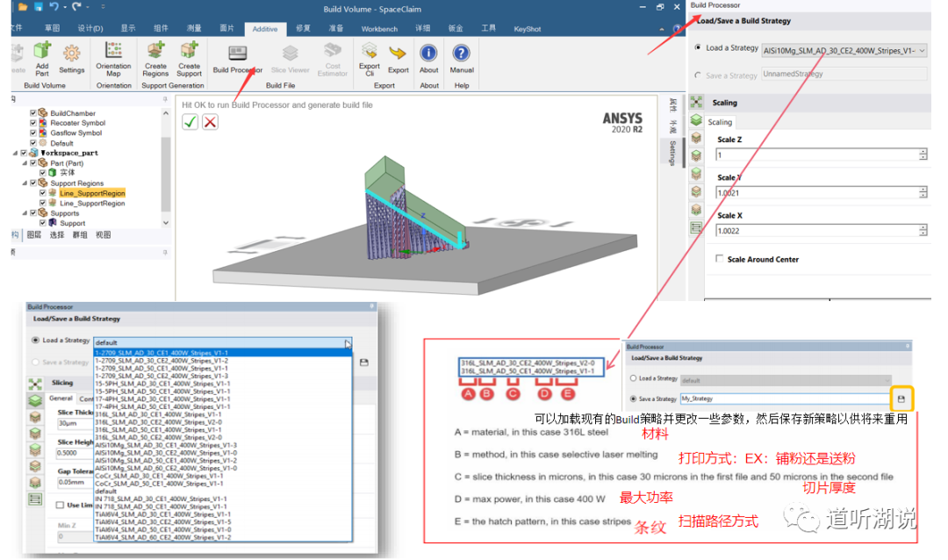Open the Slice Viewer
The image size is (948, 560).
coord(291,59)
